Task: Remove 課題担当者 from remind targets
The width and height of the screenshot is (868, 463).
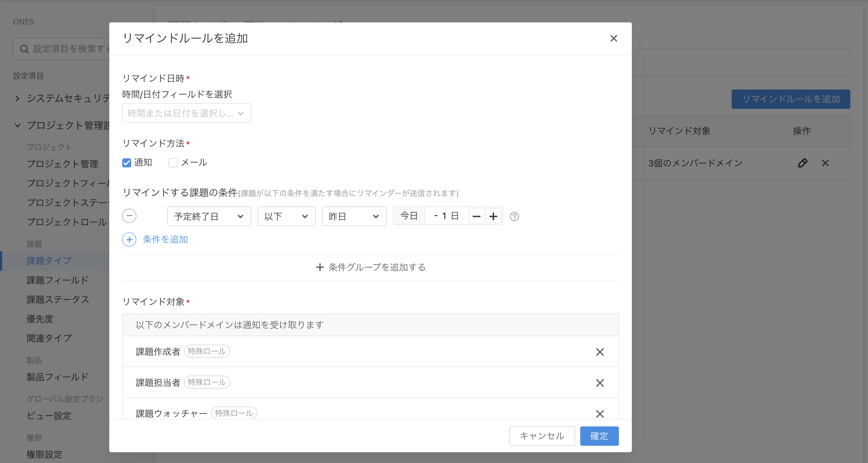Action: (x=600, y=383)
